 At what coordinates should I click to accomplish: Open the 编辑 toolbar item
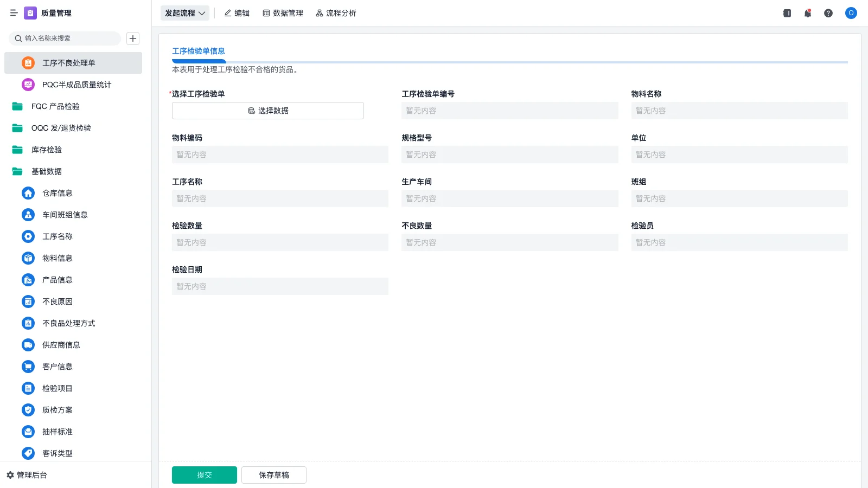tap(237, 13)
